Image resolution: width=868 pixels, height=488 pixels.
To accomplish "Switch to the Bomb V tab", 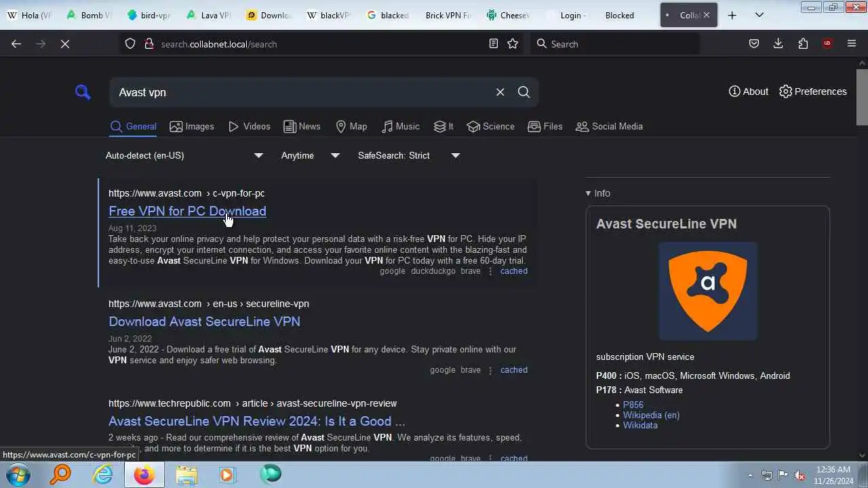I will coord(88,15).
